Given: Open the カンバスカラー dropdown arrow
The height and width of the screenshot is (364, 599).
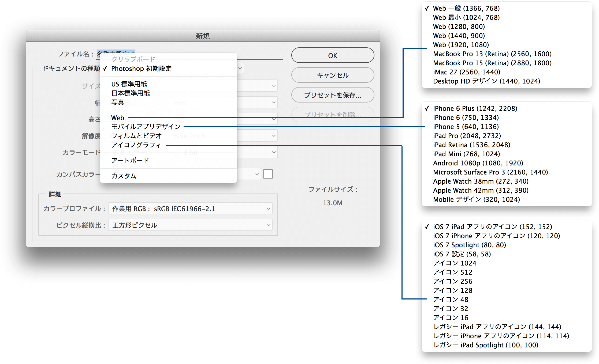Looking at the screenshot, I should 257,174.
